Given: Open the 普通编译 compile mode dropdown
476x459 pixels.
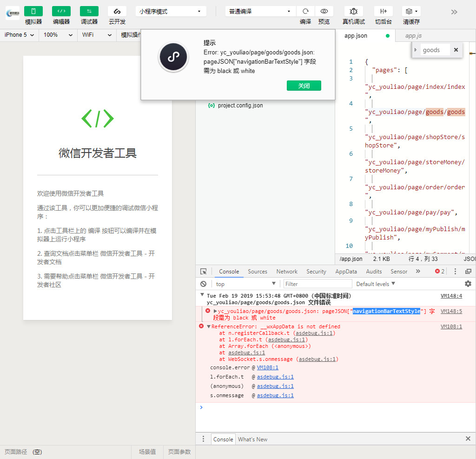Looking at the screenshot, I should (260, 11).
